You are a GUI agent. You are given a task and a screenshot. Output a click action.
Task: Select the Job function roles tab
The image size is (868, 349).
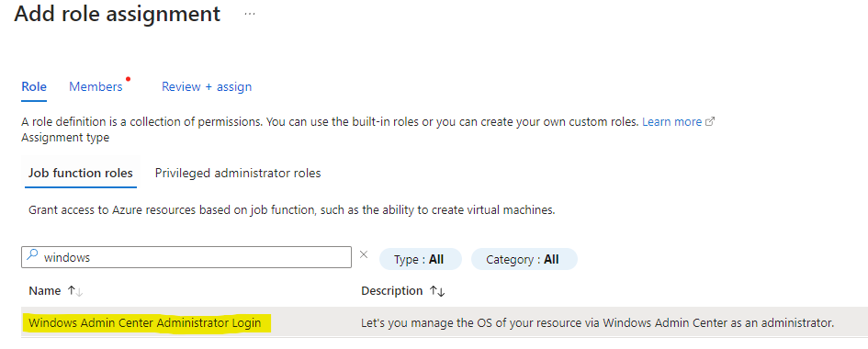[x=81, y=173]
